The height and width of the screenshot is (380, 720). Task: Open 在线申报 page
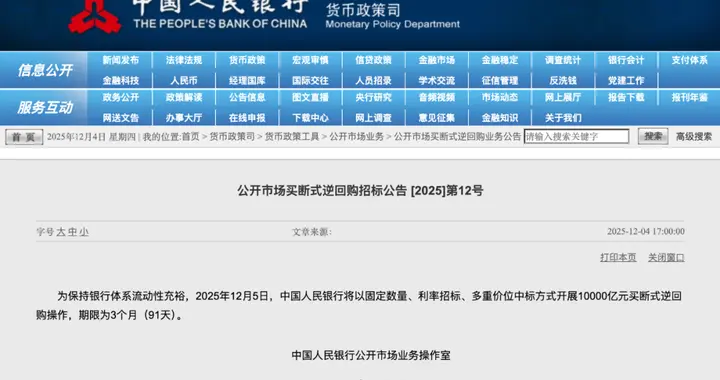(247, 117)
